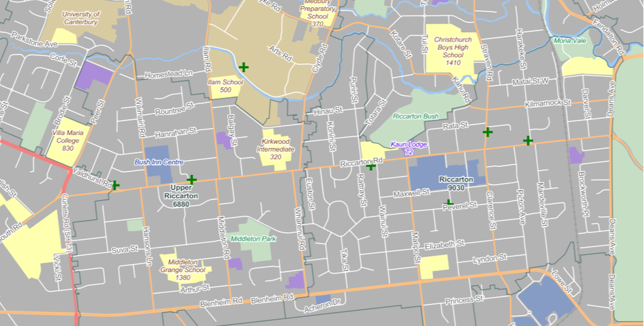Select green cross marker on Straven Rd by Rata St
Screen dimensions: 644x326
coord(488,132)
